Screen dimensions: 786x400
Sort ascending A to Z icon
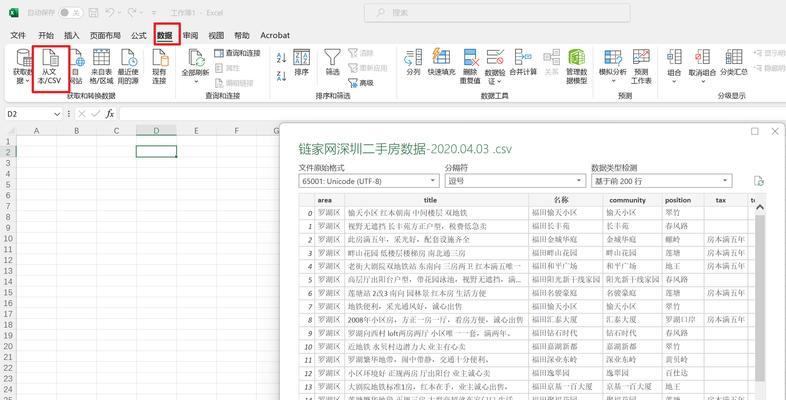281,58
